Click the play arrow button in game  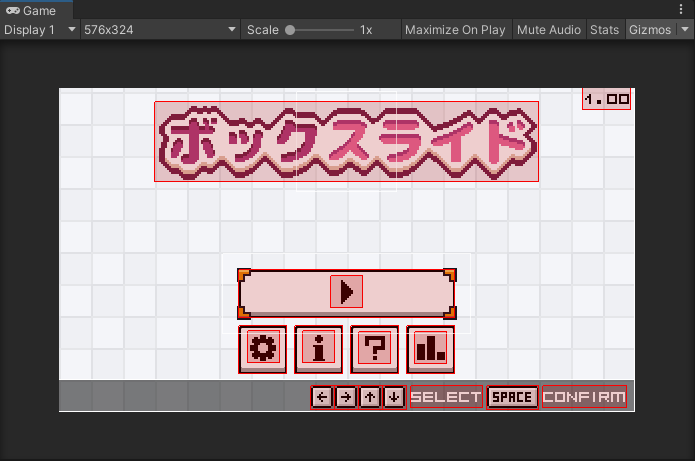(x=347, y=293)
